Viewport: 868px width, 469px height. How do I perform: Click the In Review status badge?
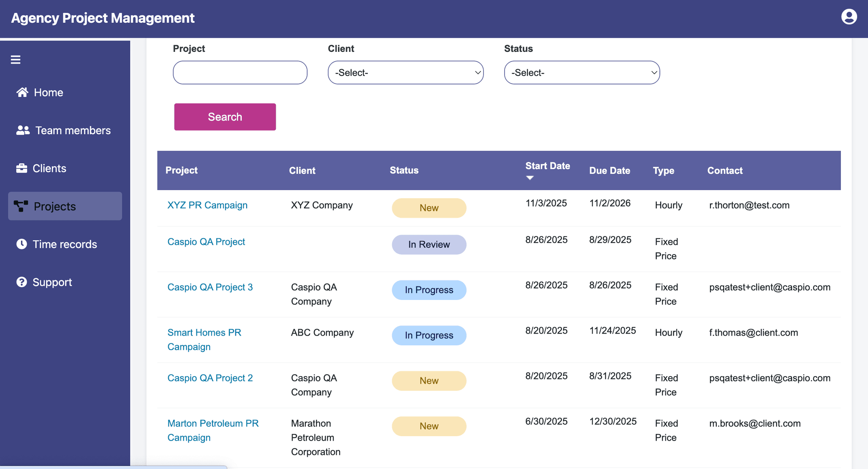[429, 244]
